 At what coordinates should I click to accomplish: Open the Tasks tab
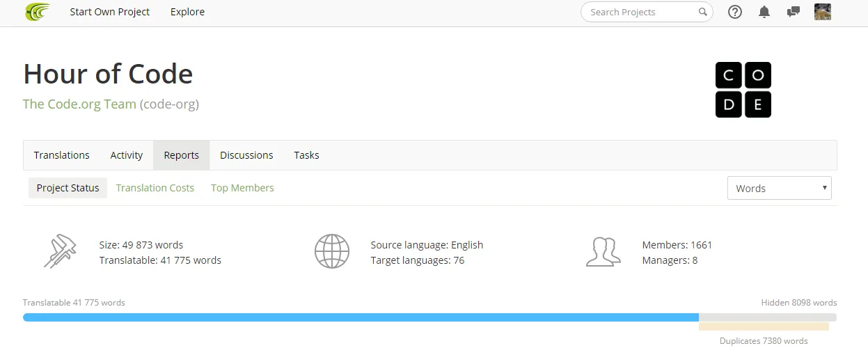(306, 155)
